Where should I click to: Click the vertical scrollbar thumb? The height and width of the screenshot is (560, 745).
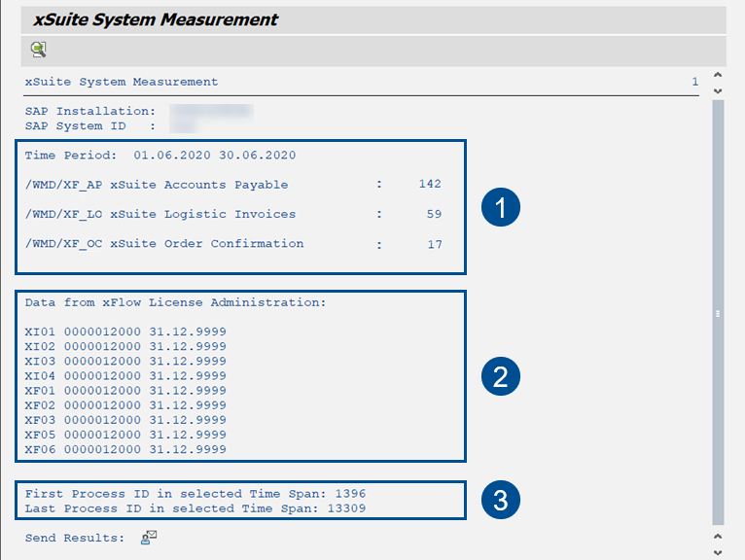coord(719,311)
